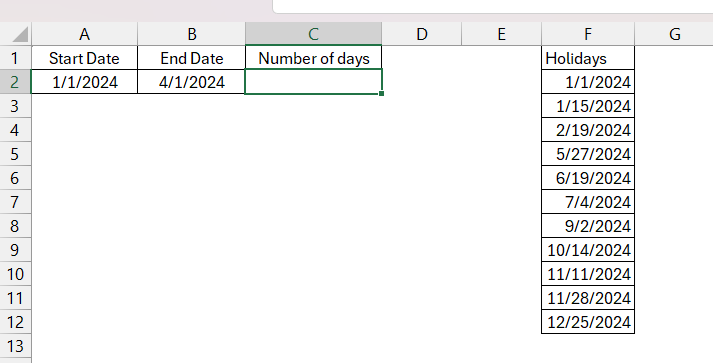Select column C header
The height and width of the screenshot is (363, 713).
313,34
